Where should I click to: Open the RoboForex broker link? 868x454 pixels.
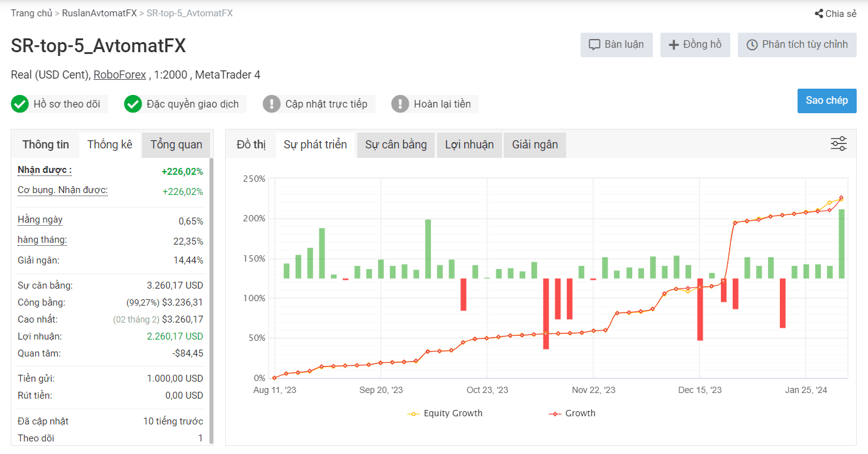[x=120, y=75]
